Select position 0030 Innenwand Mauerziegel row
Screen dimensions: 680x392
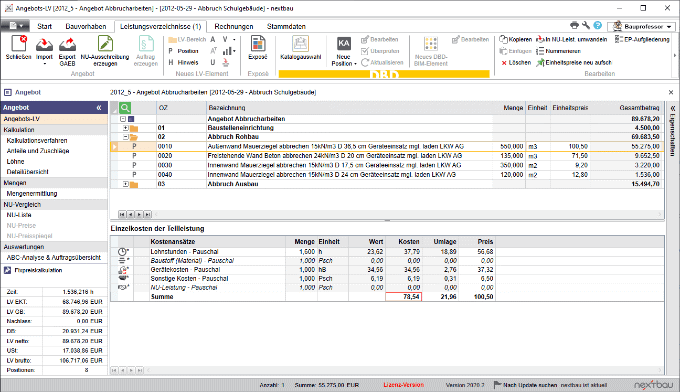click(x=387, y=165)
